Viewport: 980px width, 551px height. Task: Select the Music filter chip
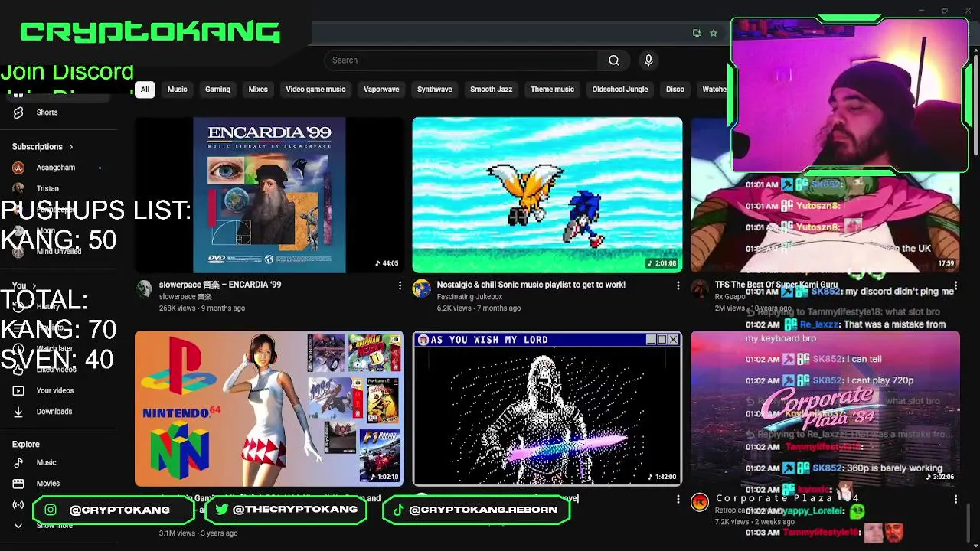tap(177, 90)
